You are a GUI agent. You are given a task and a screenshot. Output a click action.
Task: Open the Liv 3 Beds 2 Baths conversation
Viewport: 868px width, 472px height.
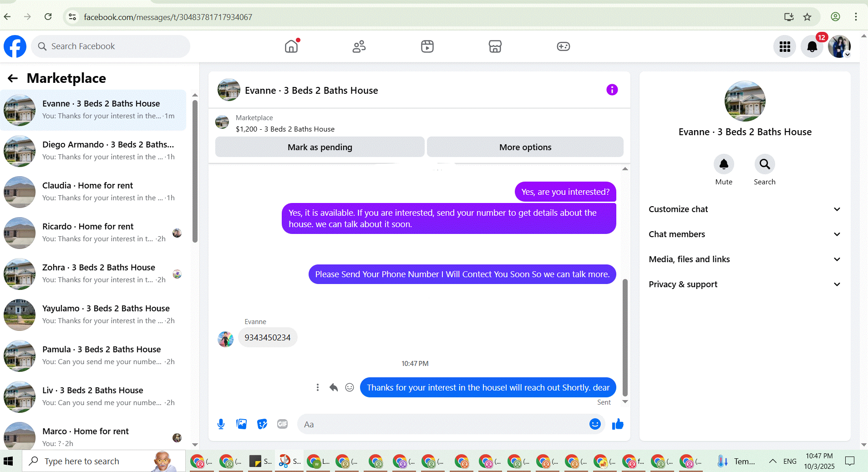pos(93,397)
